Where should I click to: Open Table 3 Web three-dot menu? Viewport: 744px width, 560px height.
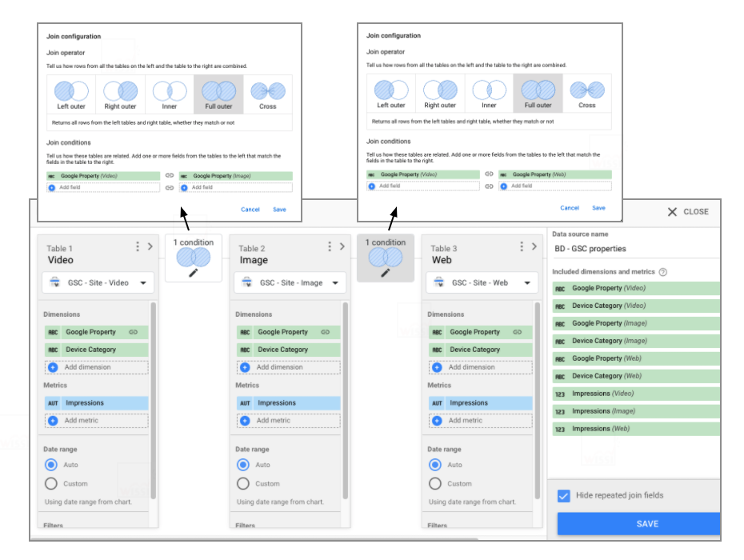tap(522, 246)
